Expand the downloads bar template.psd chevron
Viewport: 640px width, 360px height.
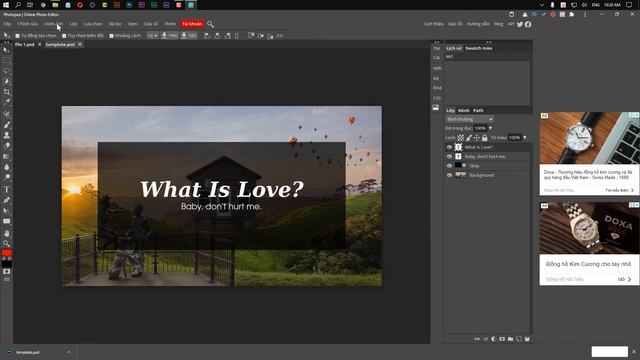click(x=69, y=352)
